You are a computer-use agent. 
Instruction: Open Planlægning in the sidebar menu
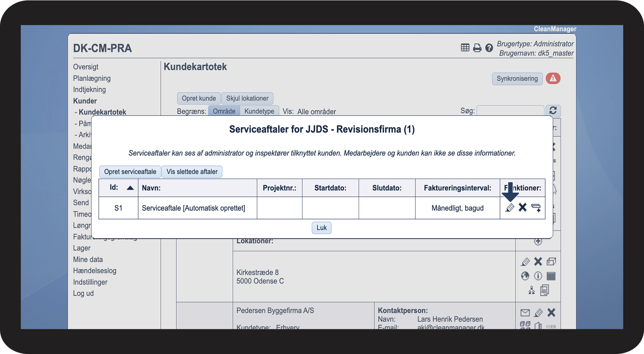pos(92,78)
